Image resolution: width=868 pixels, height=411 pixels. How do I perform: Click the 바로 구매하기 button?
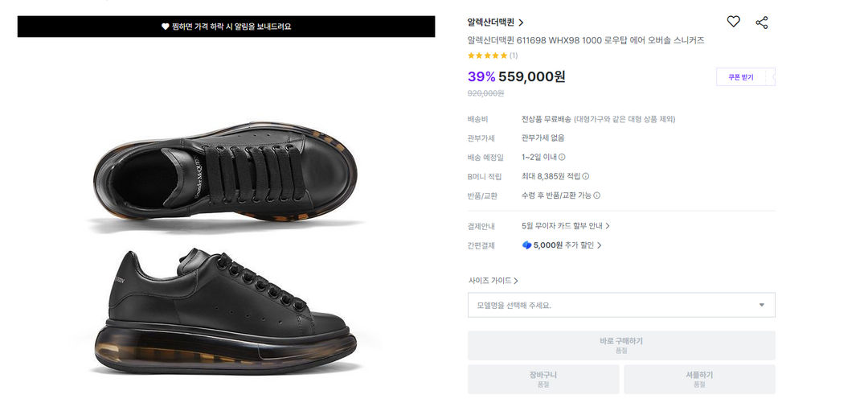621,345
